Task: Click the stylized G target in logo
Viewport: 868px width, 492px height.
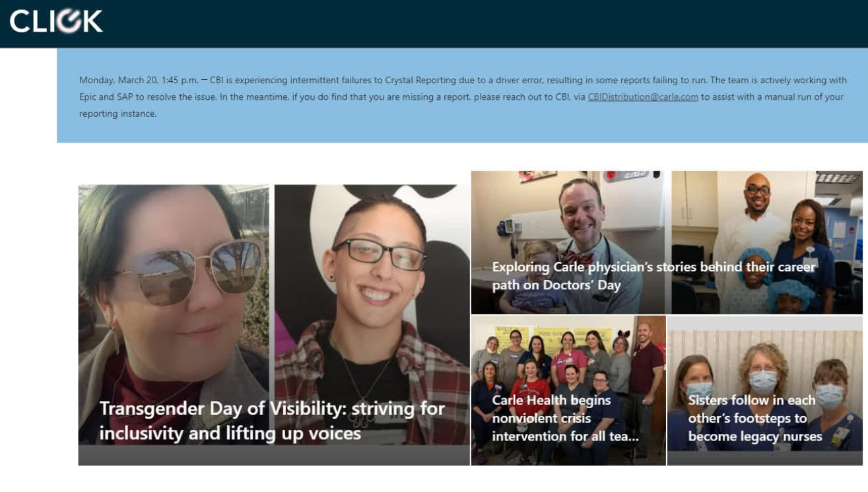Action: (67, 21)
